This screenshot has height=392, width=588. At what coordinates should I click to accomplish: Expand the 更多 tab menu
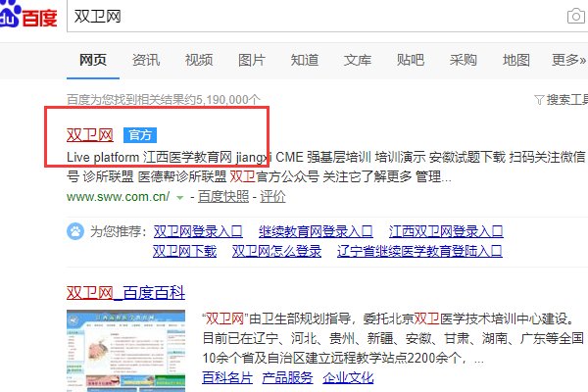[x=568, y=60]
